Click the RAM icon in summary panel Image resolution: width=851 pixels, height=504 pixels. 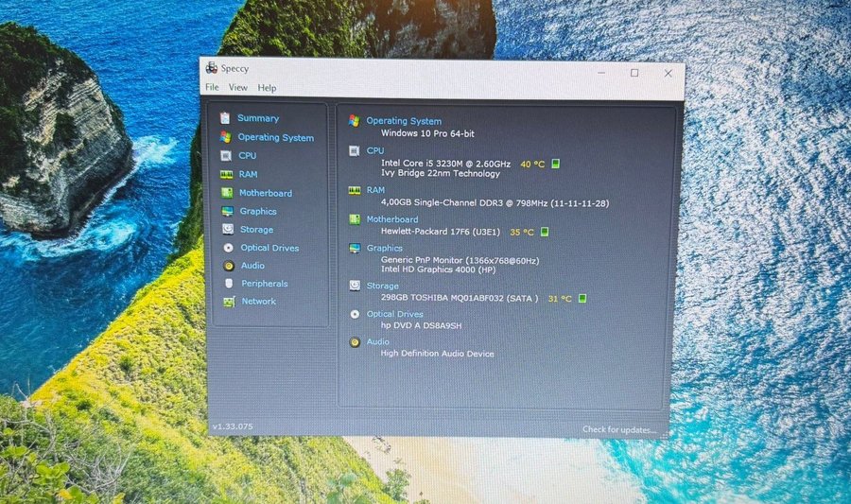pos(355,190)
